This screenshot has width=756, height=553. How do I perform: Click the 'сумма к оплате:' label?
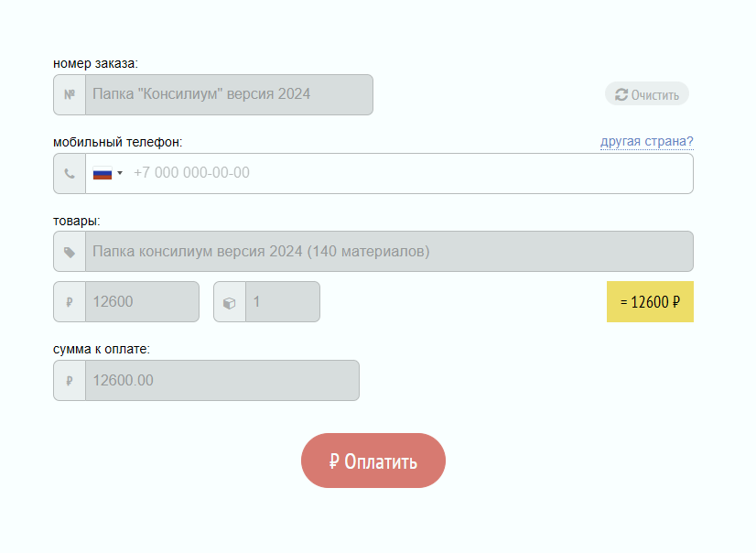102,349
